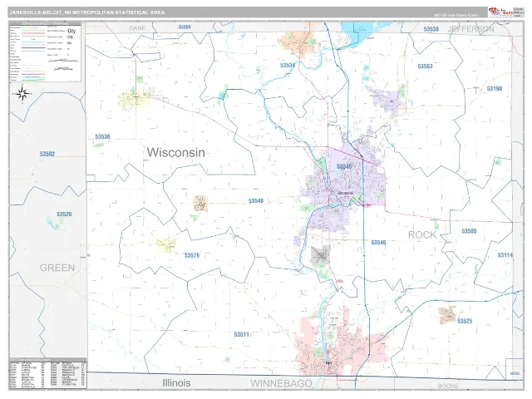532x399 pixels.
Task: Select ZIP code 53534 label
Action: (288, 65)
